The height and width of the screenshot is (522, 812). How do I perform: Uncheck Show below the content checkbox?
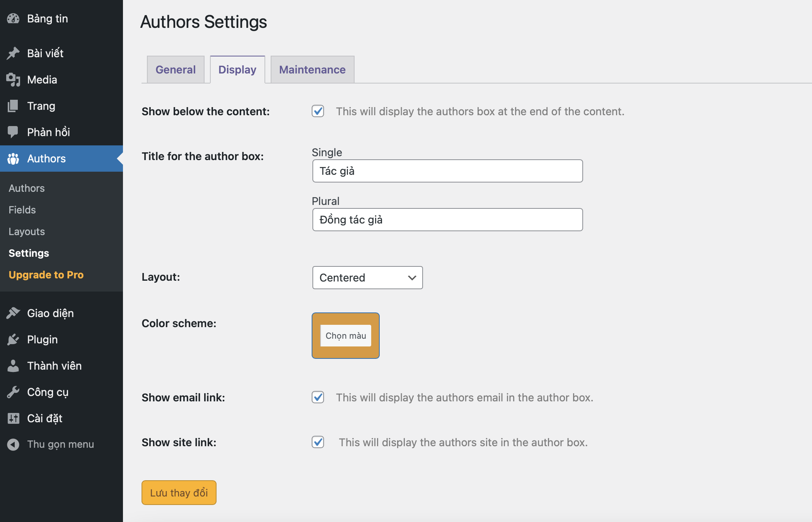pyautogui.click(x=318, y=111)
